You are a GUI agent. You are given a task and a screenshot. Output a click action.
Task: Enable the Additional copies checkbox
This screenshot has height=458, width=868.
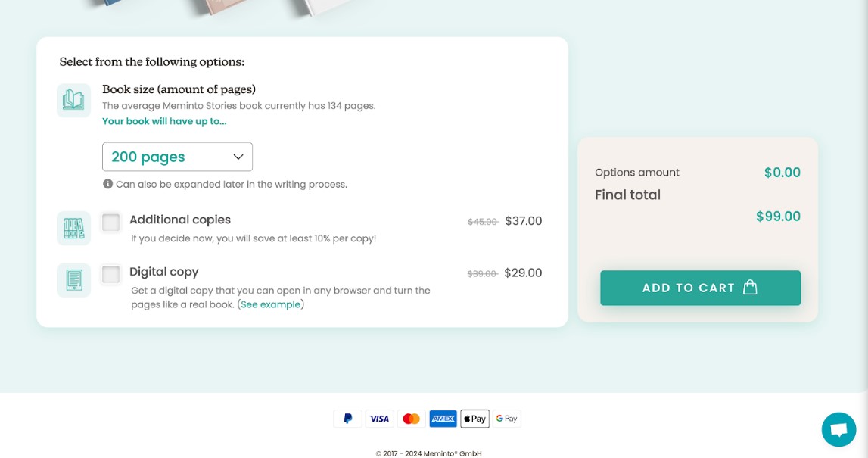pos(110,223)
